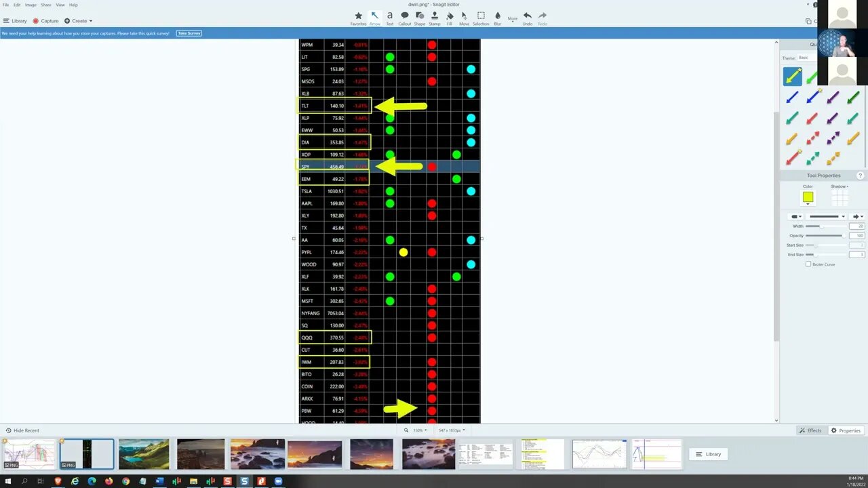Open the arrow Color dropdown
This screenshot has height=488, width=868.
pos(808,204)
